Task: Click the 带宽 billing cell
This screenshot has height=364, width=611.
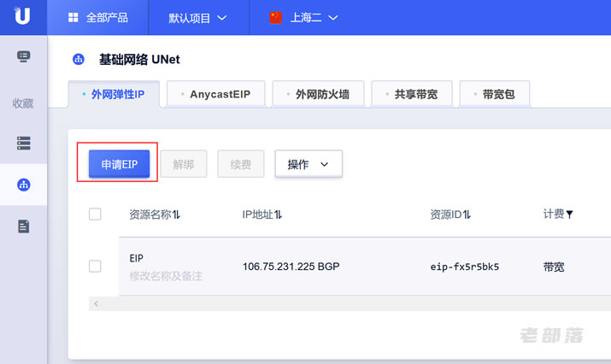Action: 554,267
